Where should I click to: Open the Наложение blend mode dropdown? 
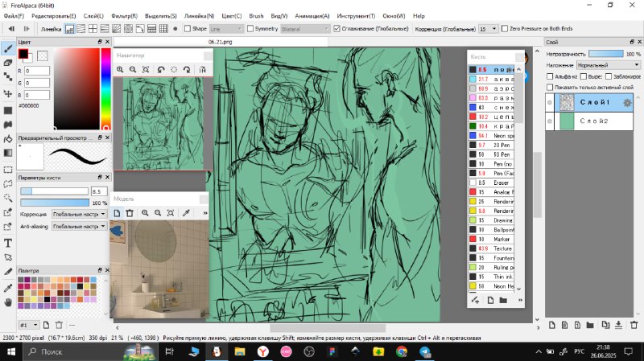click(x=608, y=65)
